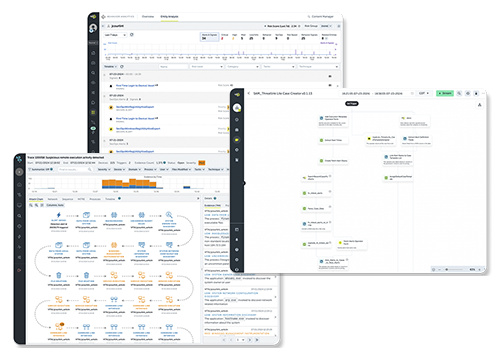Click user avatar in Entity Analysis sidebar

coord(93,28)
